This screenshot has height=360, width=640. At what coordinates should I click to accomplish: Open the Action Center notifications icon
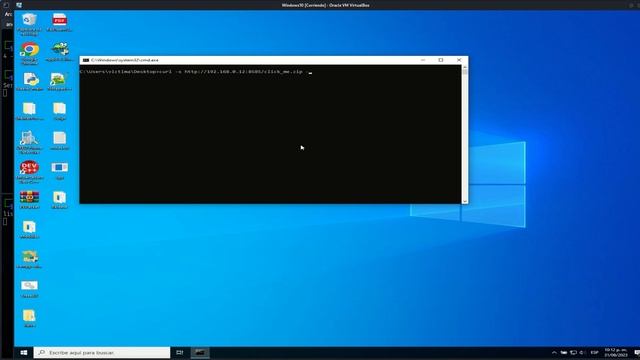point(636,353)
